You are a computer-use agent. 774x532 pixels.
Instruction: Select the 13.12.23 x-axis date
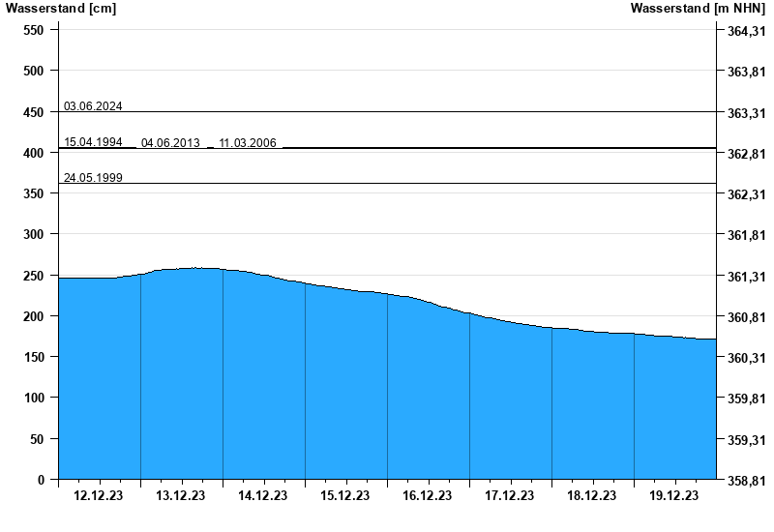click(x=181, y=496)
